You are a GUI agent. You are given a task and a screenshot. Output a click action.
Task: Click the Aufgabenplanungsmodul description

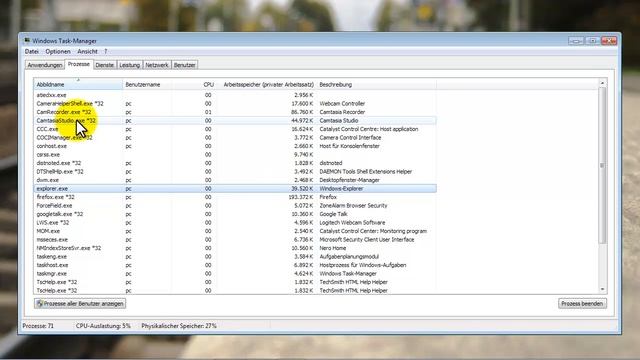coord(349,257)
